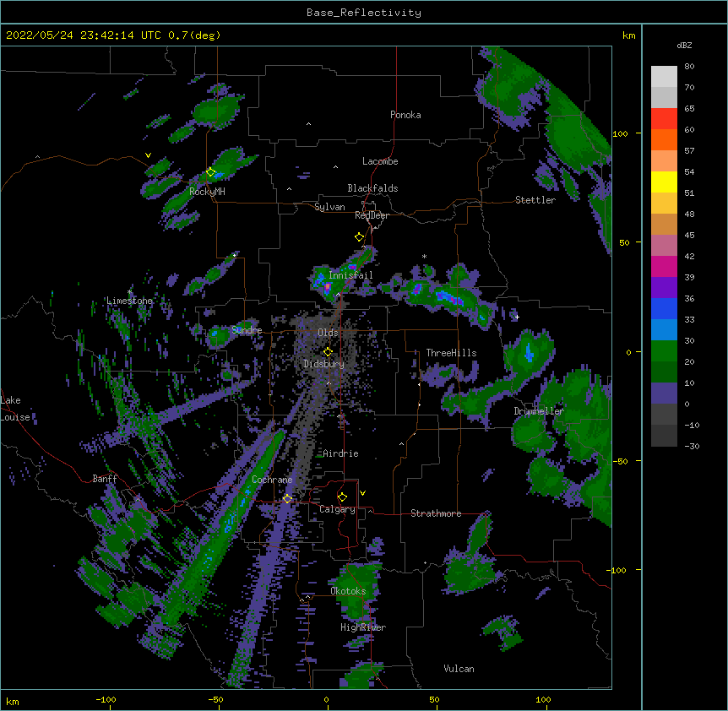Click the 80 value at the legend top
This screenshot has height=711, width=728.
click(689, 67)
